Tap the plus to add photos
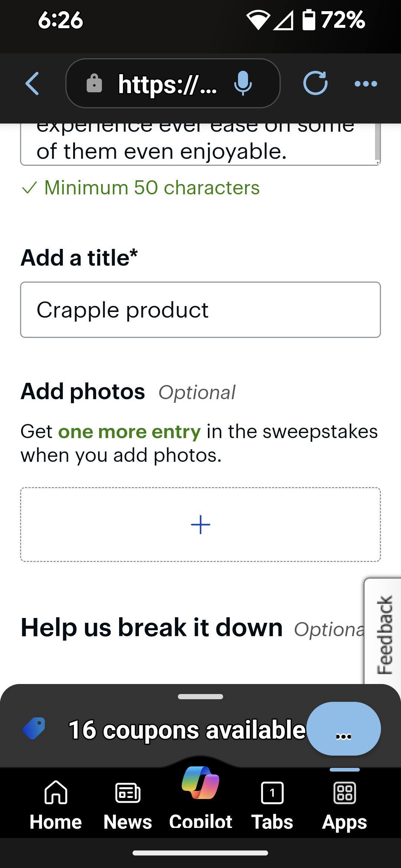 [200, 524]
